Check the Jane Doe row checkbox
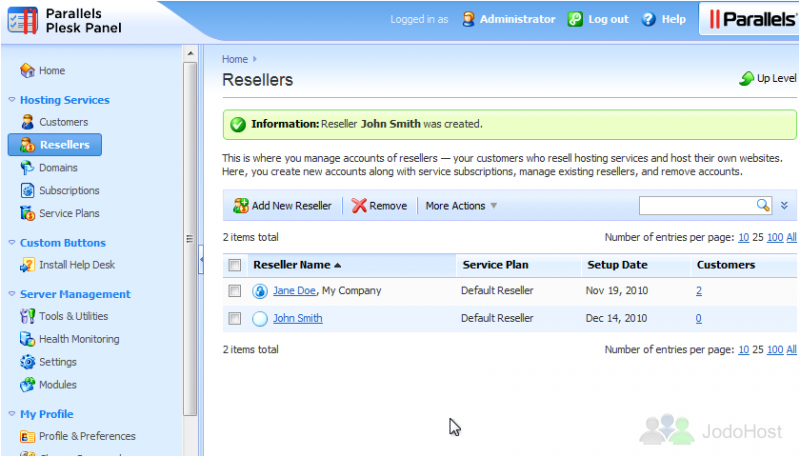The image size is (800, 457). [235, 291]
